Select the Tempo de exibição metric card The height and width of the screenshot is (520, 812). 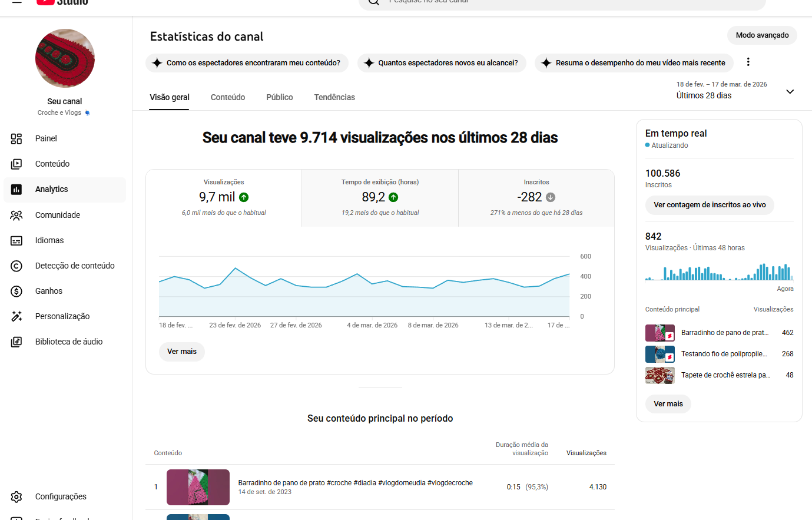380,198
